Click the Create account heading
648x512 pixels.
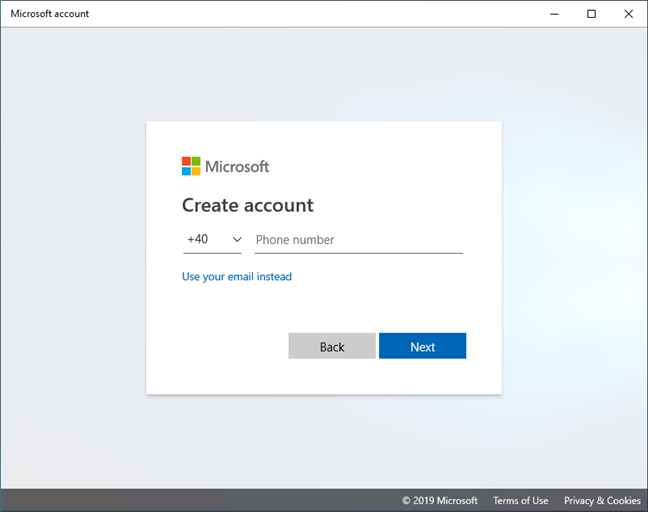248,205
